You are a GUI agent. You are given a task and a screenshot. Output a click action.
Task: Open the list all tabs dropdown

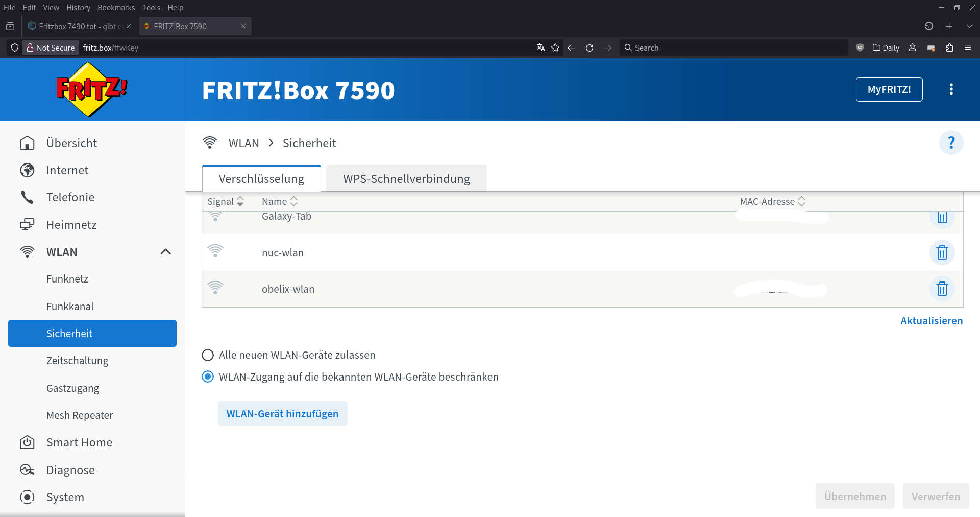pos(970,26)
